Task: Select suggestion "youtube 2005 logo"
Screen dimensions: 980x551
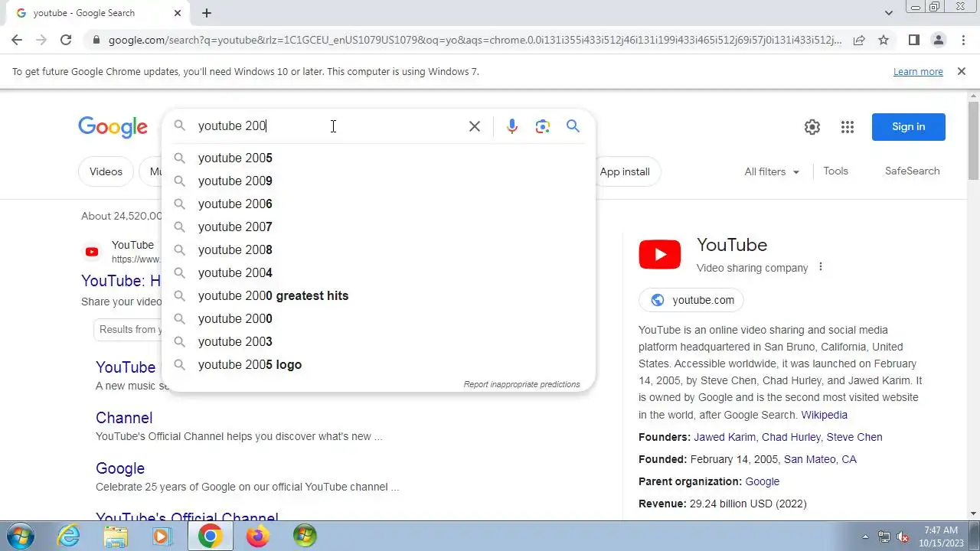Action: tap(379, 364)
